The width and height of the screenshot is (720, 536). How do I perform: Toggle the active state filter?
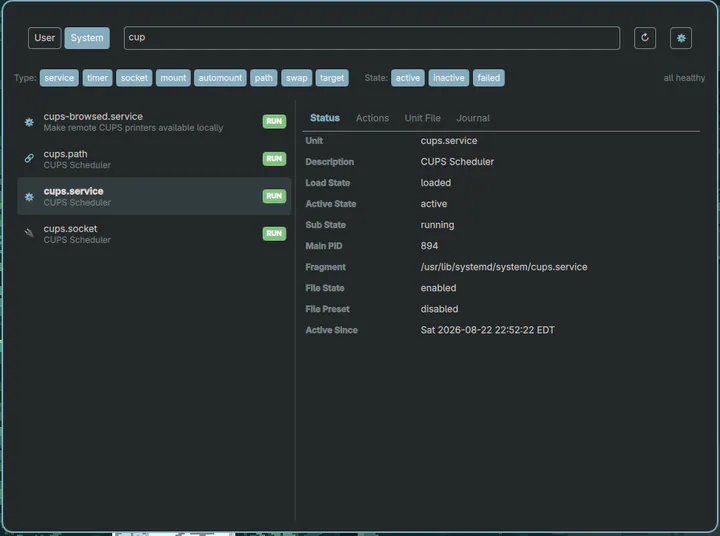408,78
